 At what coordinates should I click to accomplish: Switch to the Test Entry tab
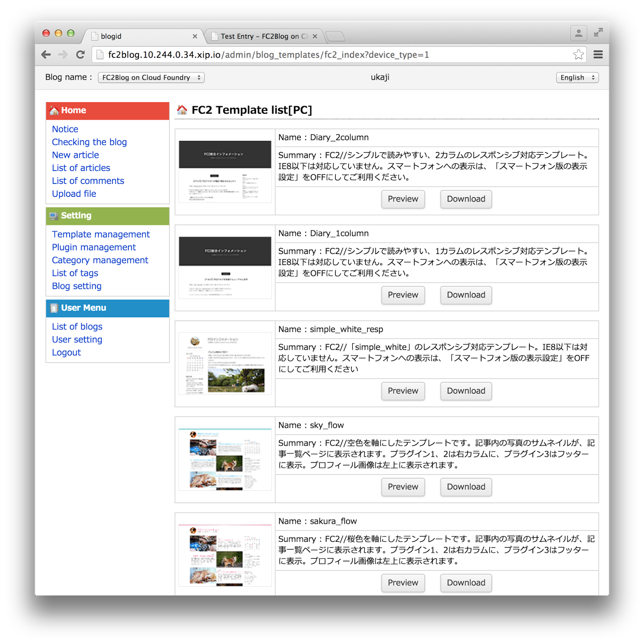click(x=264, y=36)
